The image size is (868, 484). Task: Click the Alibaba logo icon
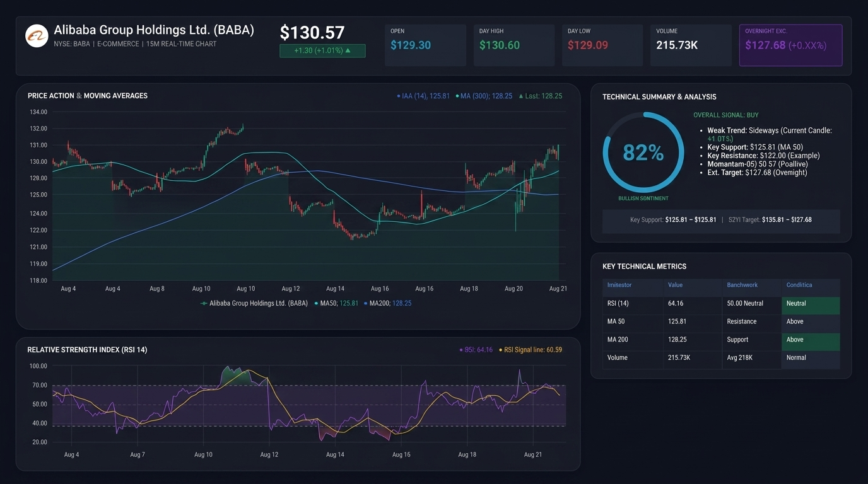point(37,36)
